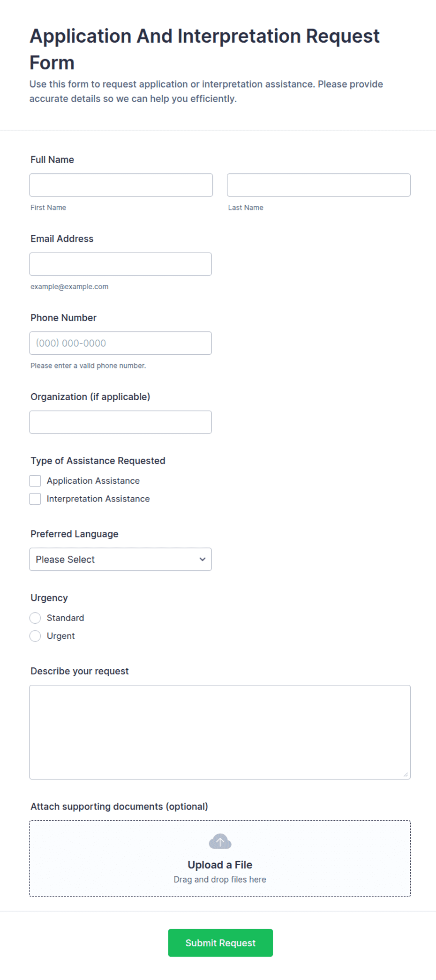Screen dimensions: 436x980
Task: Click the cloud upload icon
Action: [x=220, y=842]
